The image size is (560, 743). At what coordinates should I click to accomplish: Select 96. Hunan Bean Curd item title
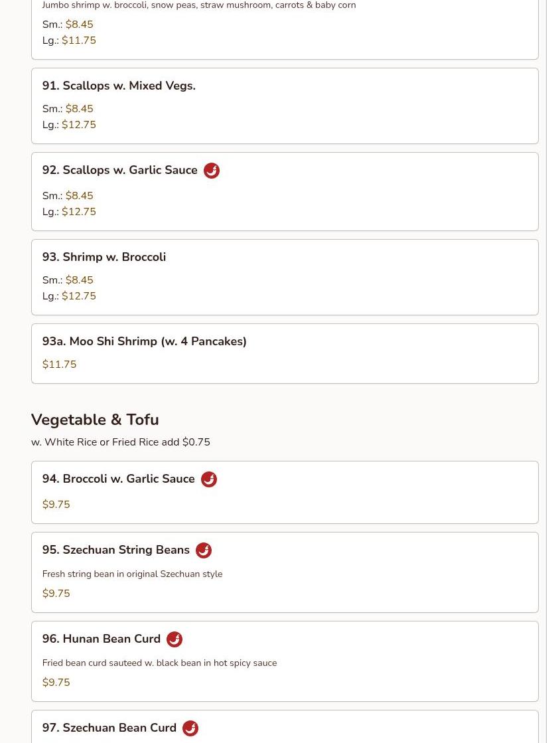click(x=102, y=639)
